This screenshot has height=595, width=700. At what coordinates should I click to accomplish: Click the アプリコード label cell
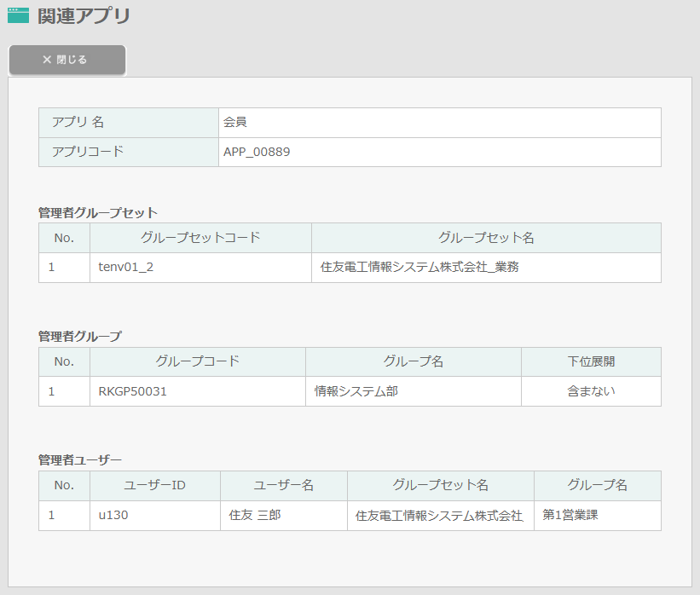click(x=129, y=153)
